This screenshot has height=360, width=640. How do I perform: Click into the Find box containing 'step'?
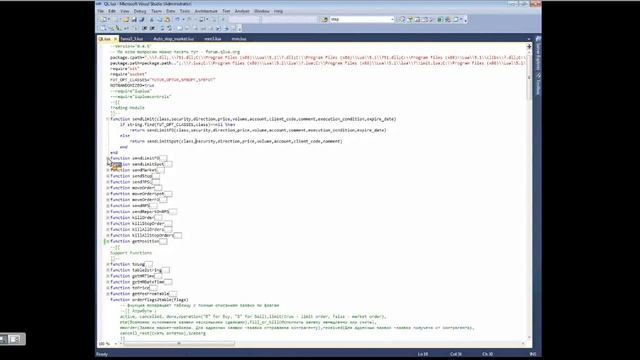tap(359, 19)
